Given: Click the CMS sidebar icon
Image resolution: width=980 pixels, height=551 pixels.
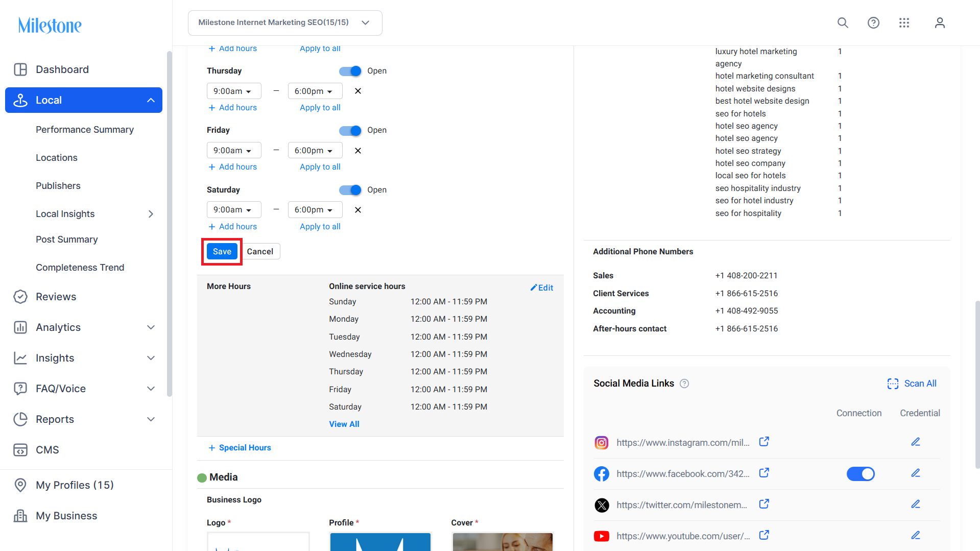Looking at the screenshot, I should tap(20, 450).
